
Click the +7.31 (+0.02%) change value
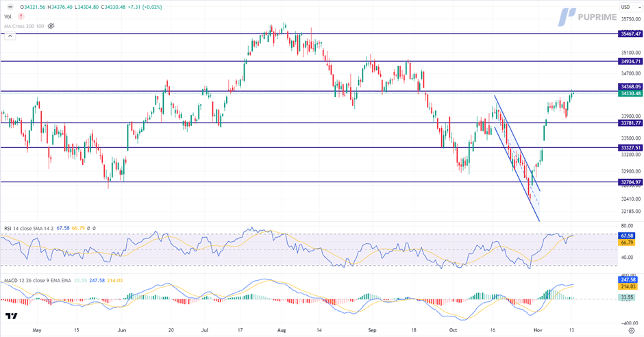pos(145,7)
